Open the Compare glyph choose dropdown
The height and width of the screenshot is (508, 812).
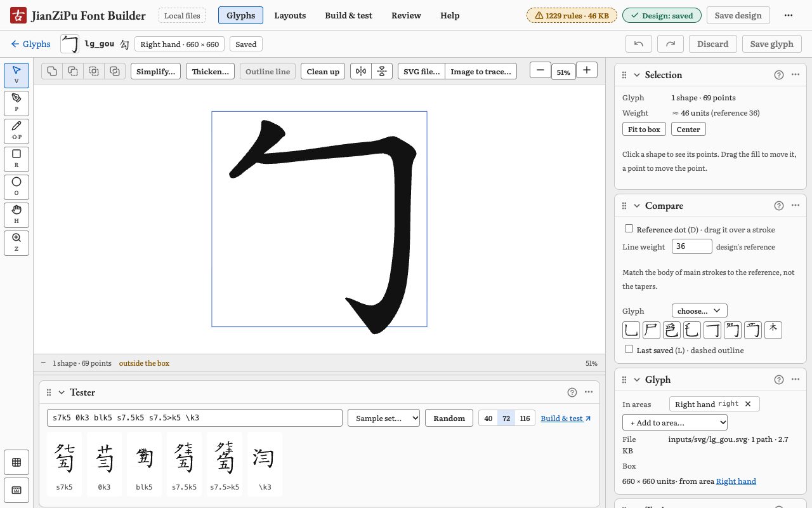(x=699, y=311)
